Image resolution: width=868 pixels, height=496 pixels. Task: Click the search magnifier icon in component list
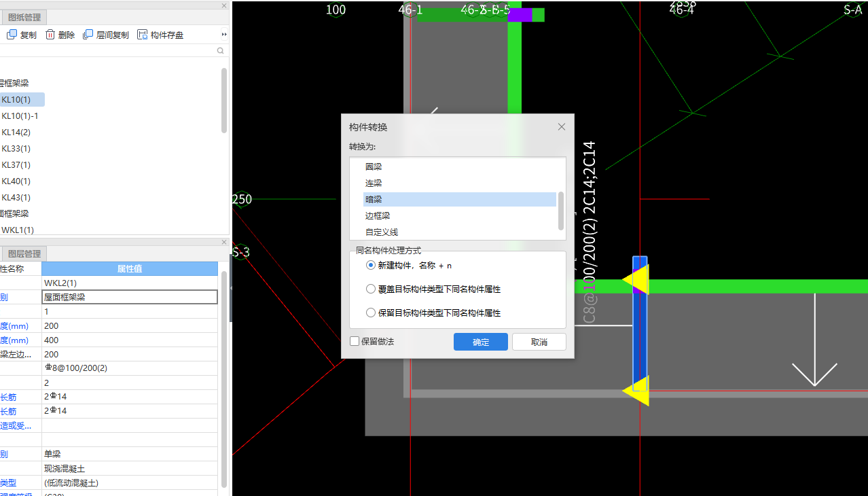pyautogui.click(x=220, y=51)
